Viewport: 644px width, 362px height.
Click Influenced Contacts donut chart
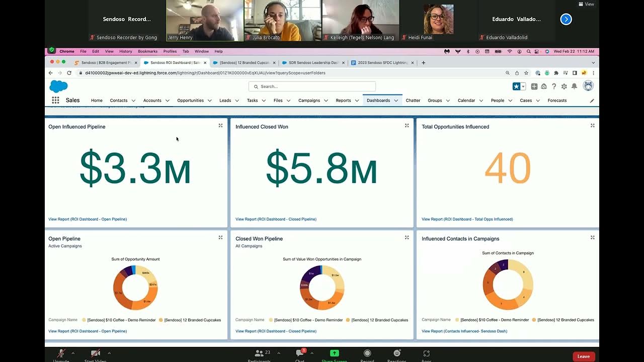(508, 285)
